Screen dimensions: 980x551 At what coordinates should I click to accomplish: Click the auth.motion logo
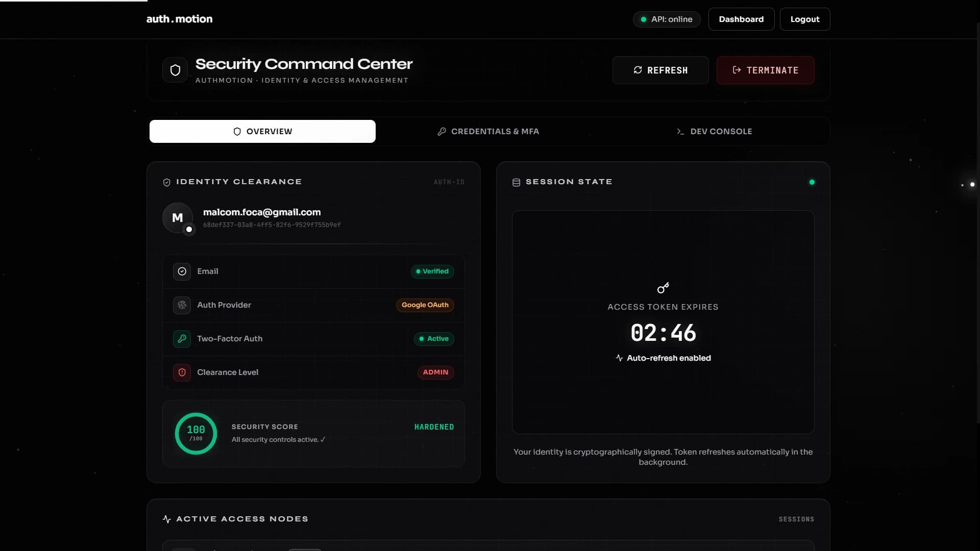[179, 19]
